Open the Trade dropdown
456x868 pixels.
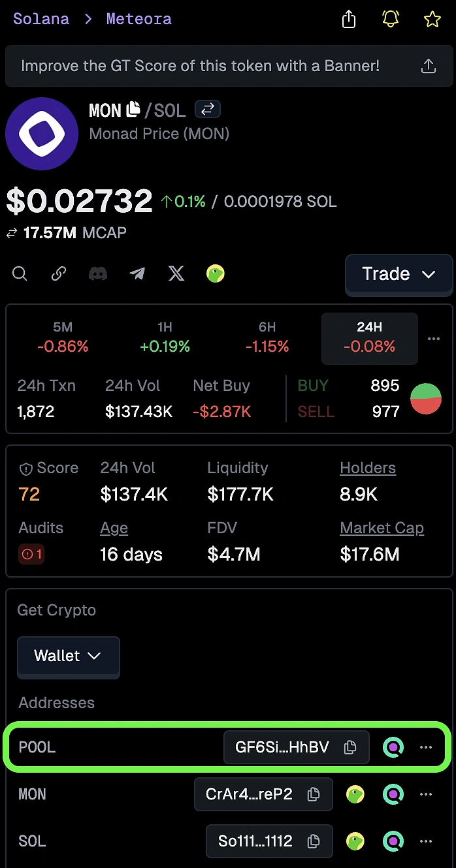[399, 274]
